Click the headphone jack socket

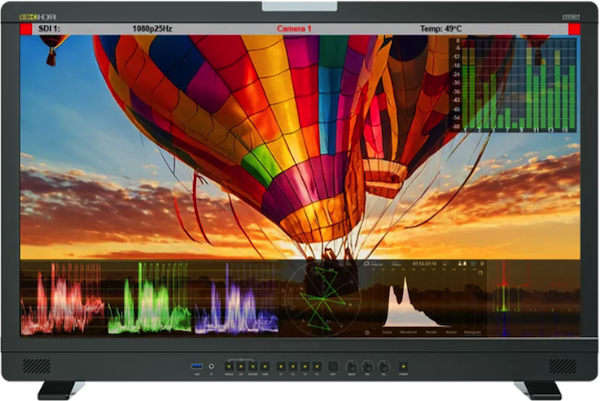click(211, 366)
